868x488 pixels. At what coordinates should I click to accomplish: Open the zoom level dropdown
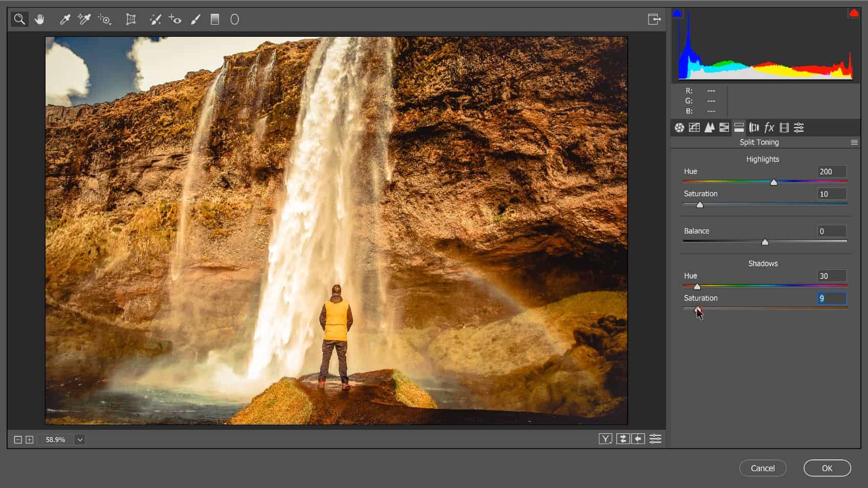tap(80, 439)
